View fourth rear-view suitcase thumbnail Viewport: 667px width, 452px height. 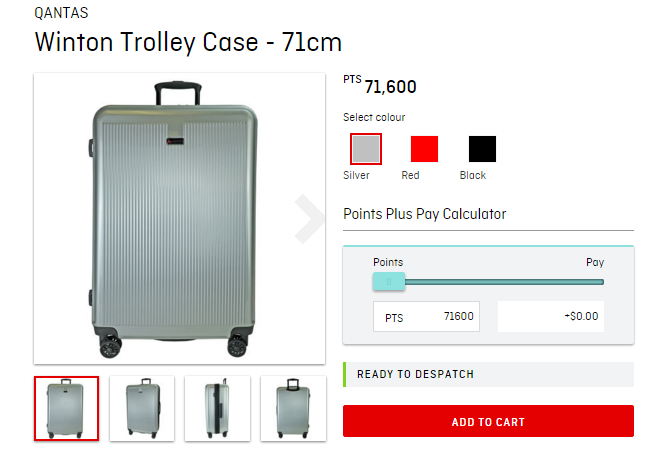click(293, 408)
